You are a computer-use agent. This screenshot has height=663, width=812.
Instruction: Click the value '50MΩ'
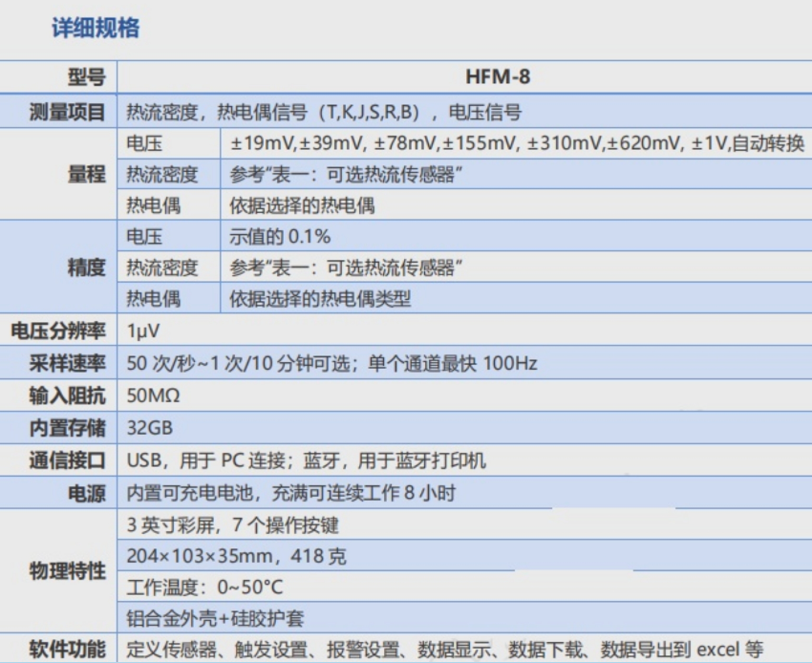click(153, 396)
